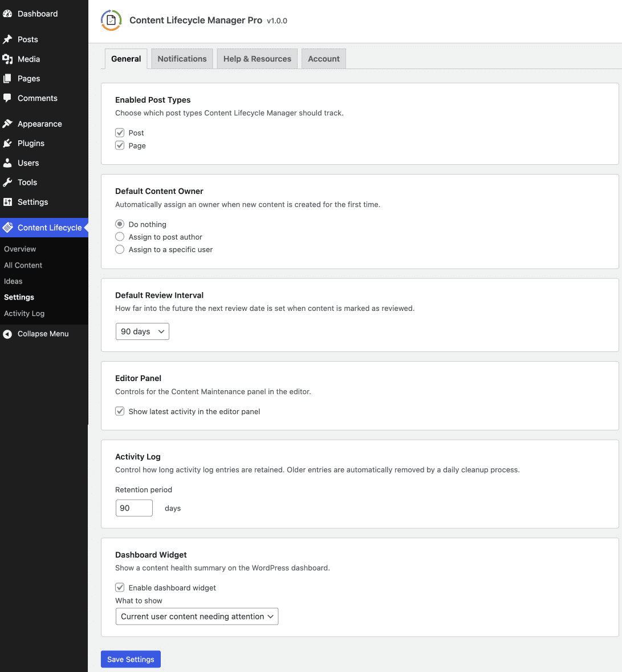Image resolution: width=622 pixels, height=672 pixels.
Task: Click the Enabled Post Types heading
Action: click(153, 100)
